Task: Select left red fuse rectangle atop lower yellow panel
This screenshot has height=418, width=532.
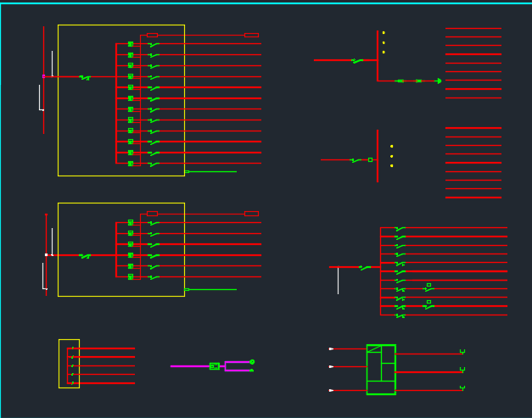Action: click(x=153, y=214)
